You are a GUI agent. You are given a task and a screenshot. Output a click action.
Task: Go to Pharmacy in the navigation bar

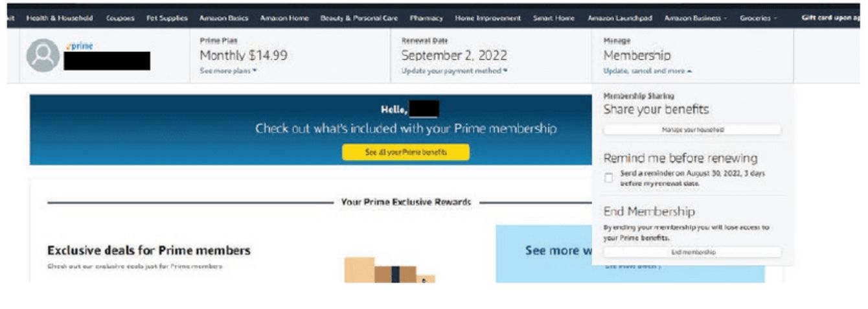(426, 18)
